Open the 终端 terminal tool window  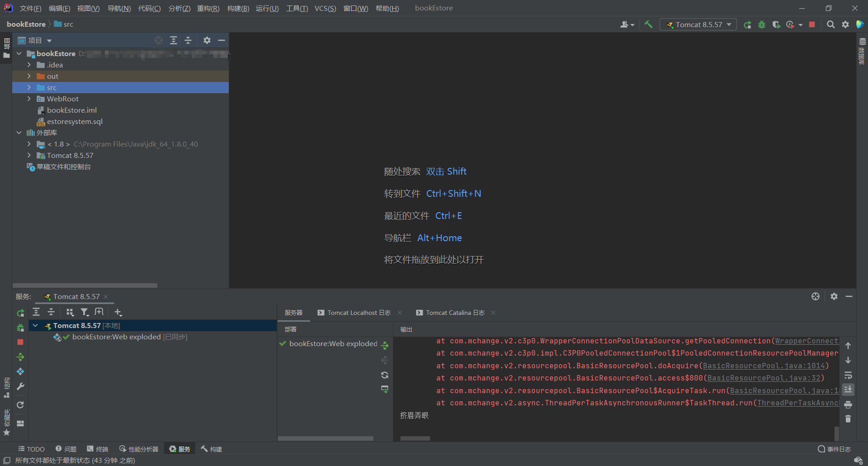[x=97, y=449]
